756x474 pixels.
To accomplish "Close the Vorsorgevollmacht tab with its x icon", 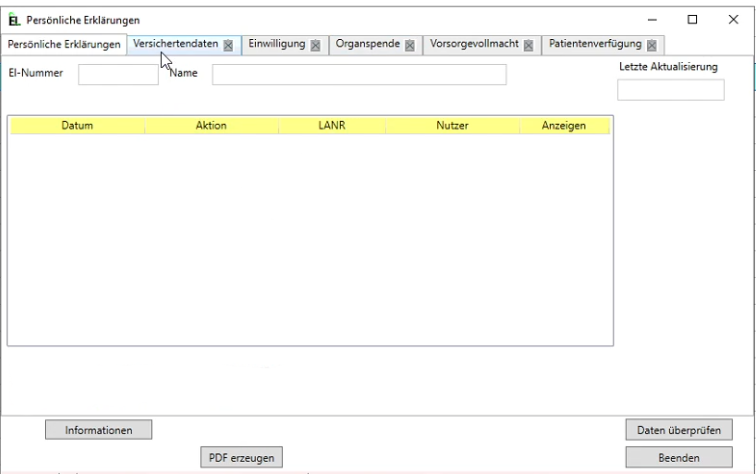I will coord(528,45).
